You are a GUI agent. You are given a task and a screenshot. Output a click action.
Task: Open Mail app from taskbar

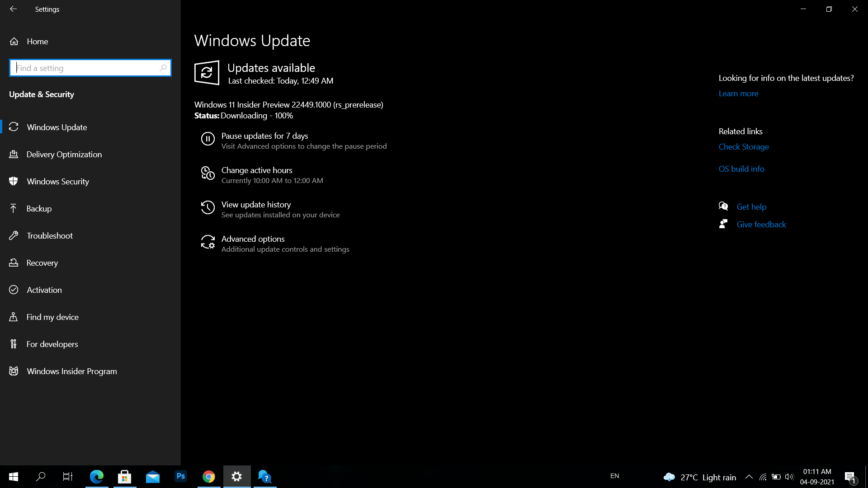(x=153, y=477)
